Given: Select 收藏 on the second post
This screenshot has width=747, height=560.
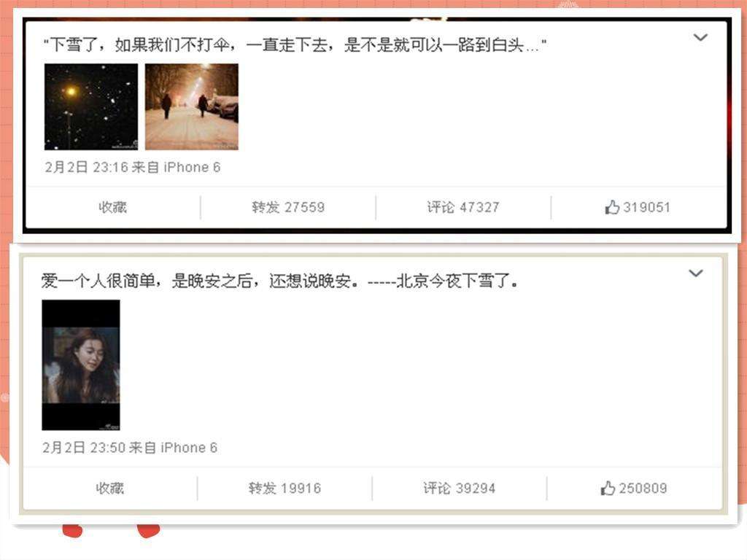Looking at the screenshot, I should point(110,488).
